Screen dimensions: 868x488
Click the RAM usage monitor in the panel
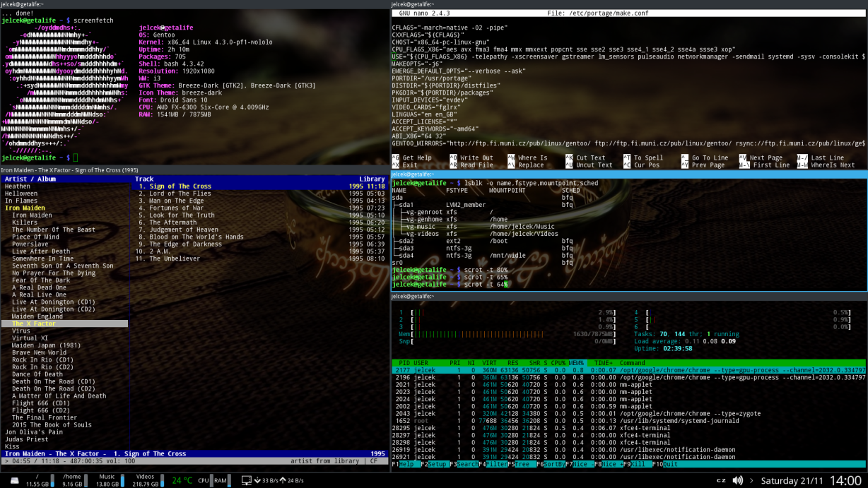[x=221, y=481]
